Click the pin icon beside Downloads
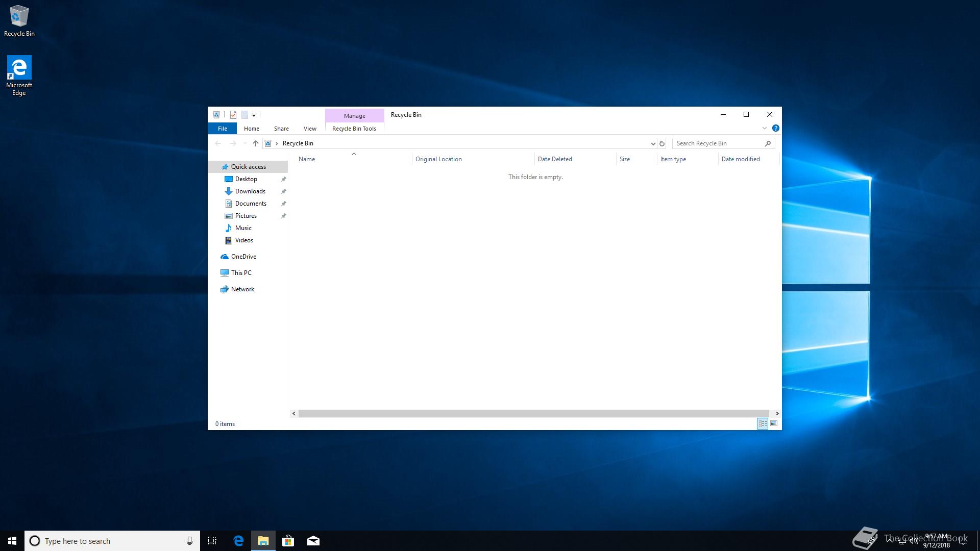Screen dimensions: 980x551 click(284, 191)
